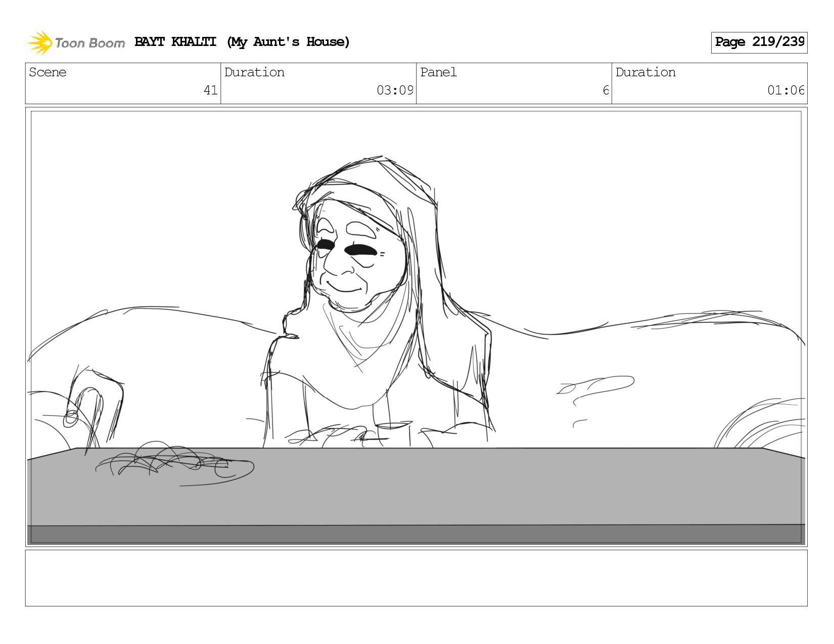Select panel duration value 01:06

click(x=785, y=90)
